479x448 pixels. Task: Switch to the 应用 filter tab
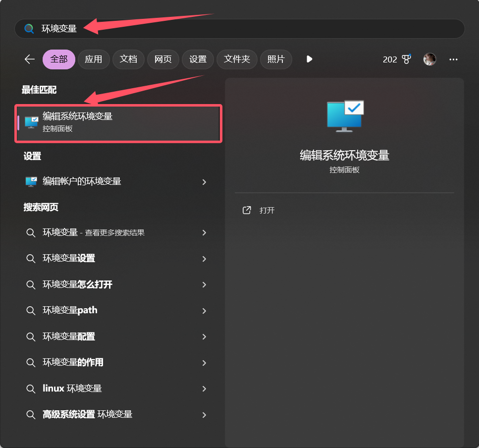(94, 59)
